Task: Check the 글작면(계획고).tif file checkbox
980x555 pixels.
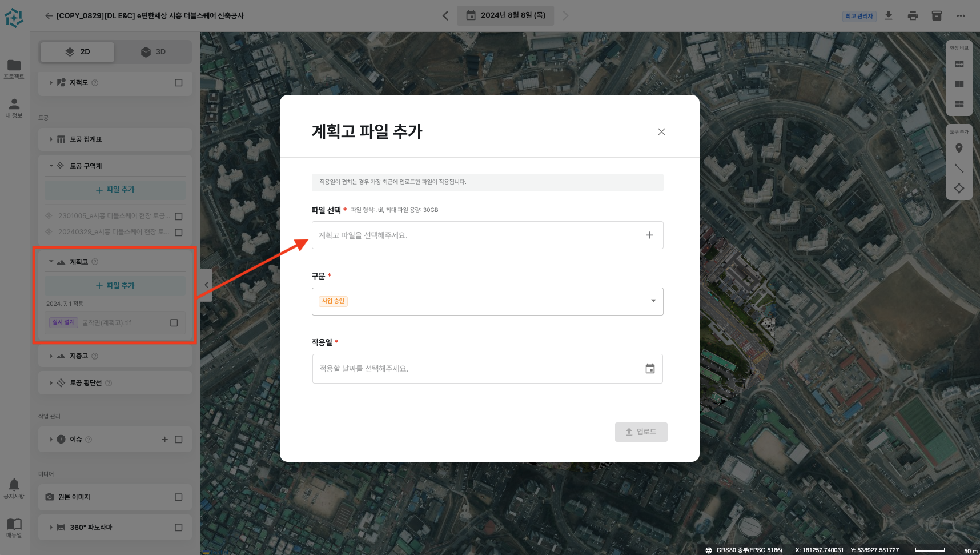Action: tap(173, 322)
